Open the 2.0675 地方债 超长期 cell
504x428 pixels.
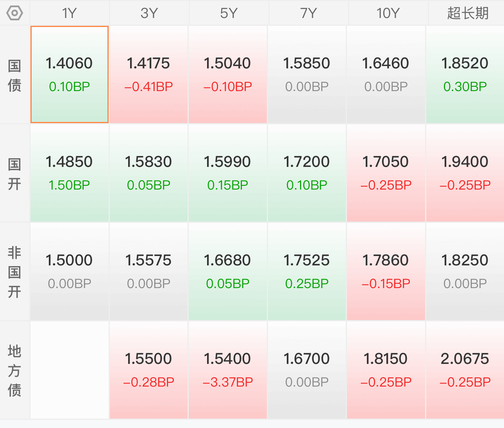tap(465, 370)
